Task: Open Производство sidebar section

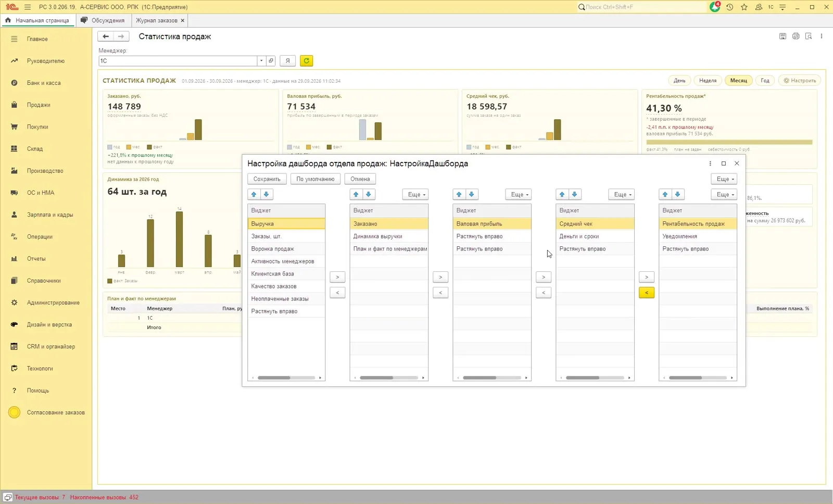Action: (45, 171)
